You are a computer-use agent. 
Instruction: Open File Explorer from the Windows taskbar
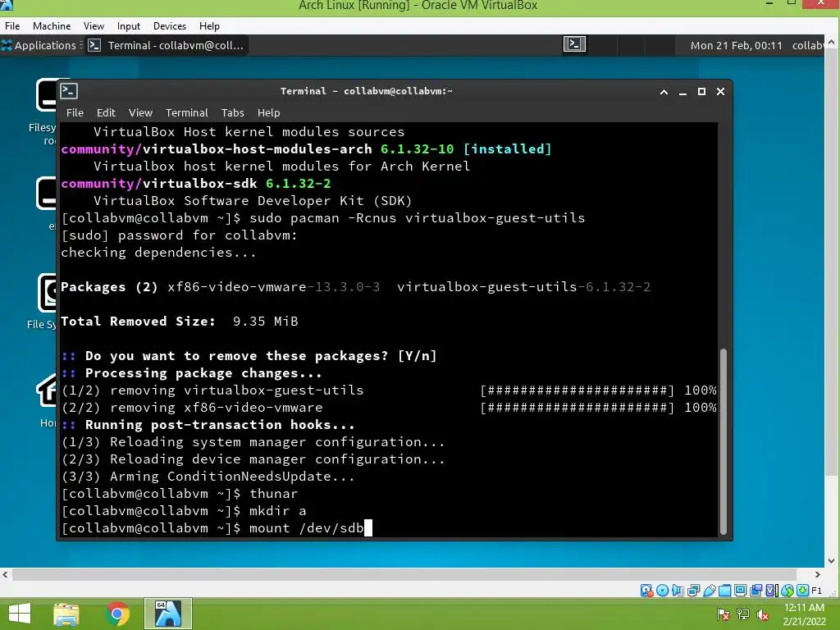tap(66, 614)
